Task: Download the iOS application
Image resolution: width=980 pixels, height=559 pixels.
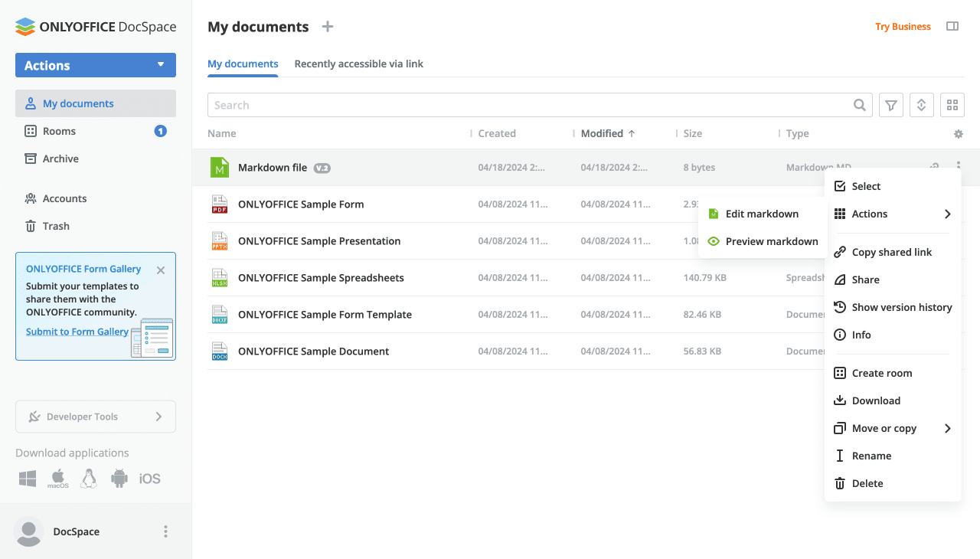Action: [x=150, y=479]
